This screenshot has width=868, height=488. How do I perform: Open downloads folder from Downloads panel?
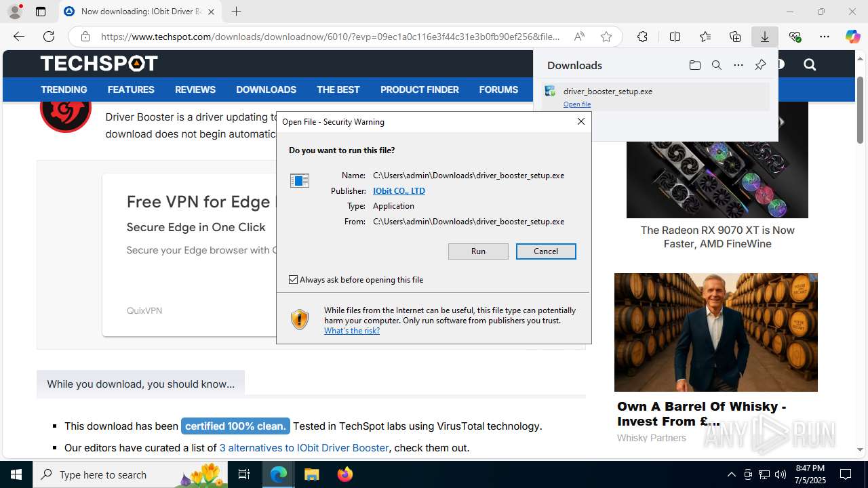[x=695, y=65]
